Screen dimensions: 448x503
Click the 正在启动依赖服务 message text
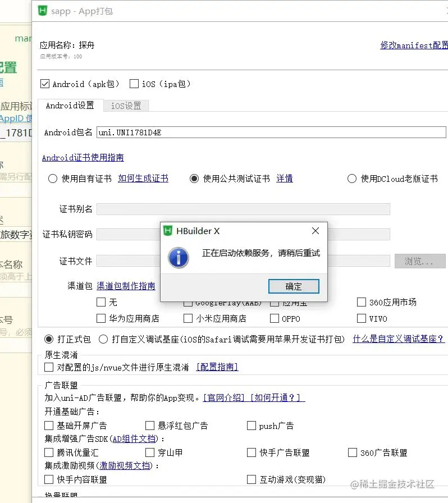tap(261, 253)
